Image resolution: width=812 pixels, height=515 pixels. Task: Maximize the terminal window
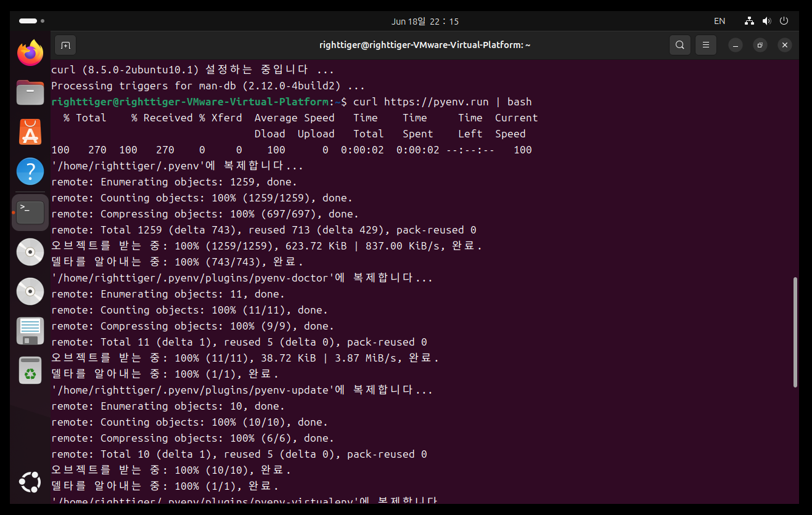pyautogui.click(x=760, y=45)
